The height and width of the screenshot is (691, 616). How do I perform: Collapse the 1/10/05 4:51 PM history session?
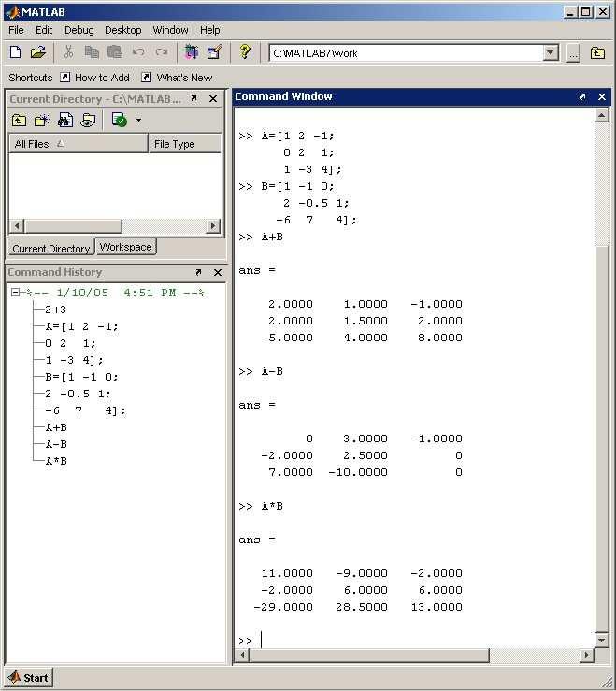tap(15, 292)
